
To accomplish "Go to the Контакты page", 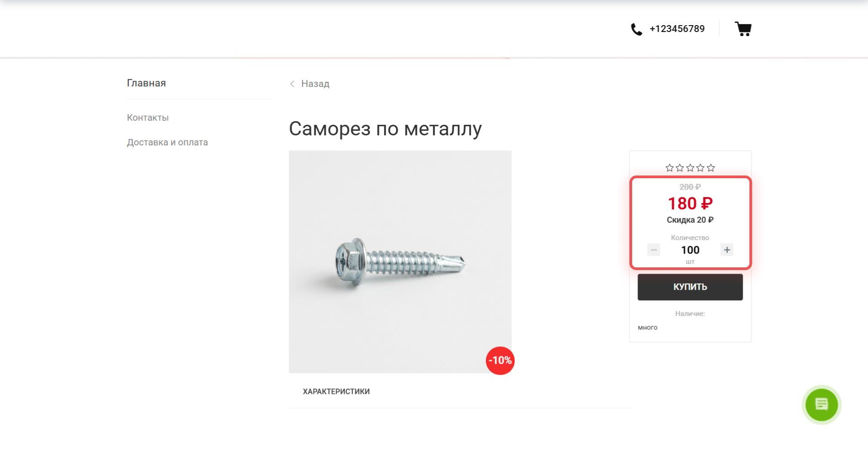I will point(148,117).
